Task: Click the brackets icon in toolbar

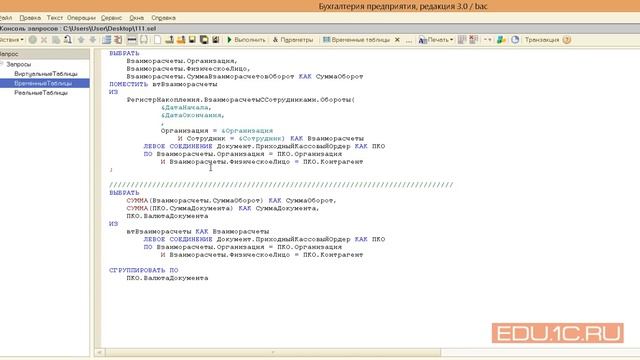Action: point(144,40)
